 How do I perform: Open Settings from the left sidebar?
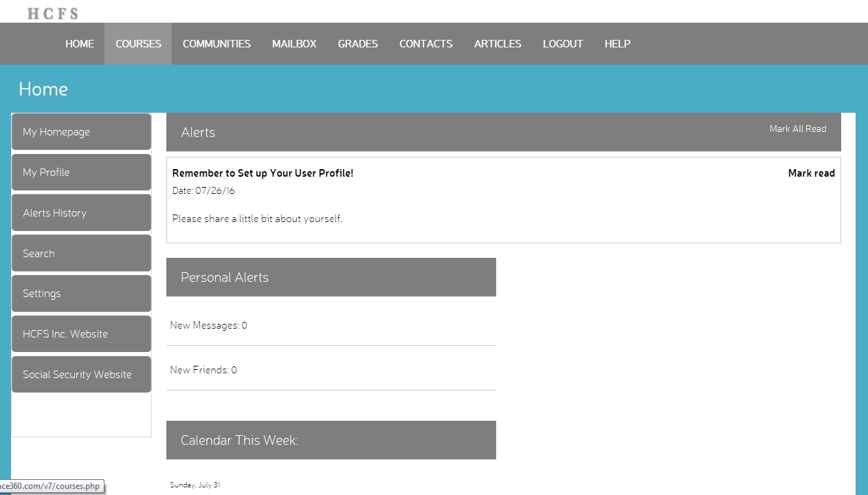coord(81,294)
